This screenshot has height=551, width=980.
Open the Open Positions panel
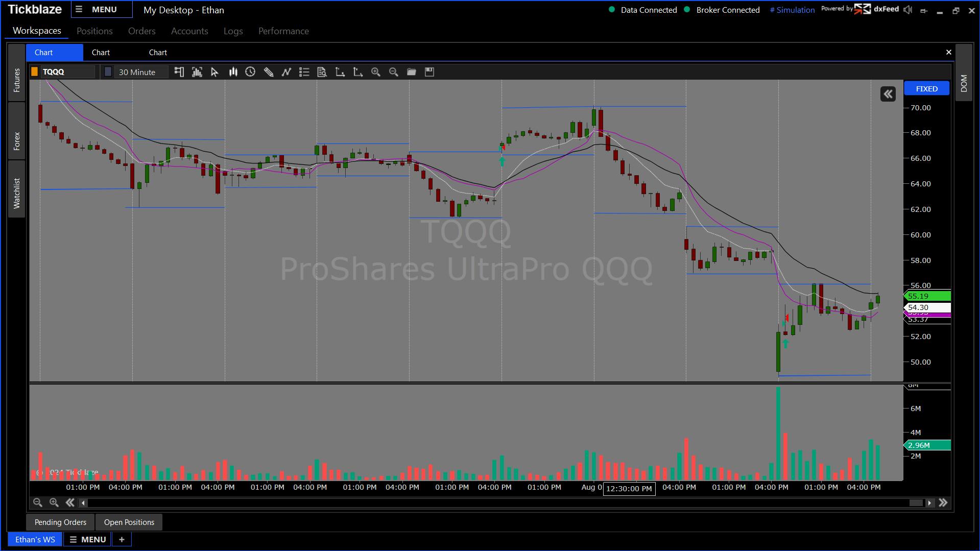click(x=129, y=522)
